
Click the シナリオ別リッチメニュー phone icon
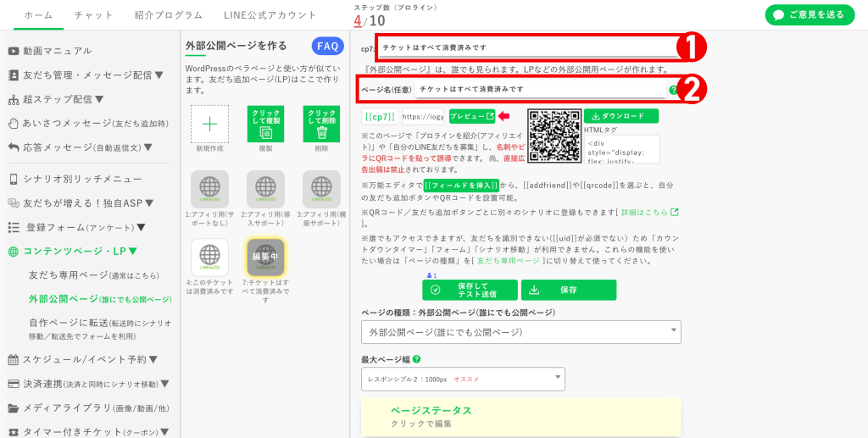pos(14,180)
